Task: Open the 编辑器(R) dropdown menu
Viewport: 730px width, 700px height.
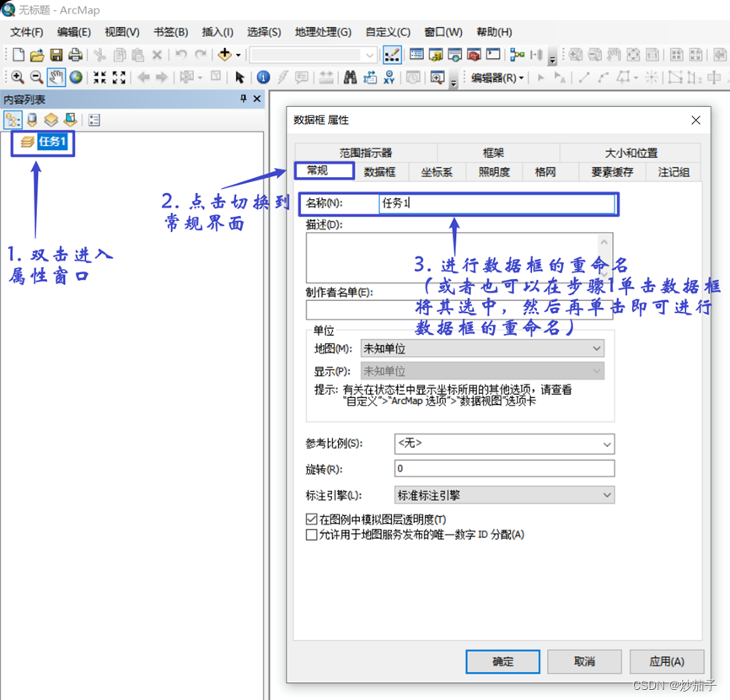Action: (x=497, y=78)
